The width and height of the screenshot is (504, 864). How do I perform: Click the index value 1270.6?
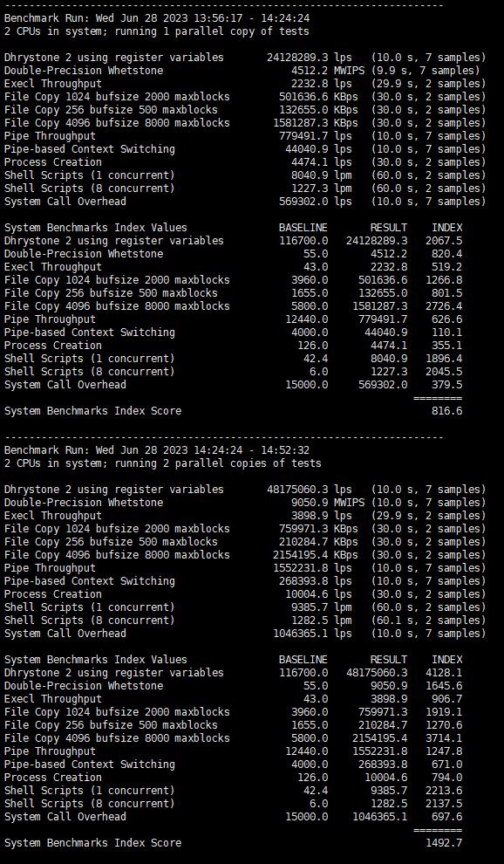point(444,725)
